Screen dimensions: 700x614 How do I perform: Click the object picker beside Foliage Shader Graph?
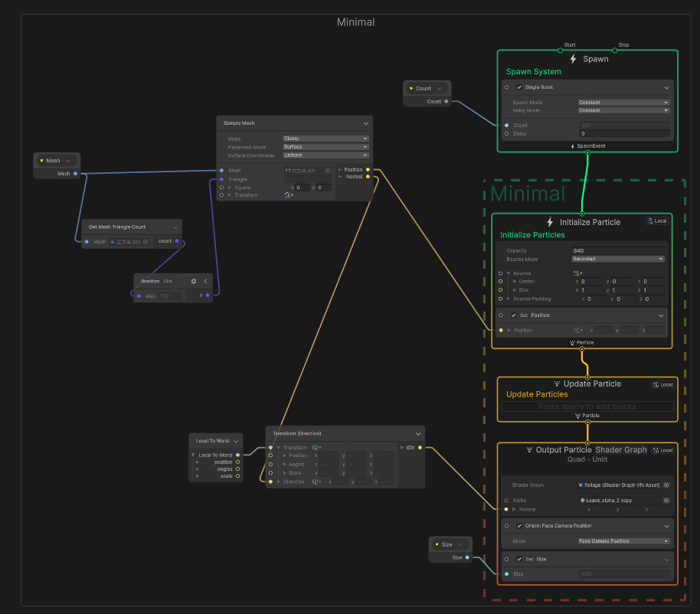[666, 485]
